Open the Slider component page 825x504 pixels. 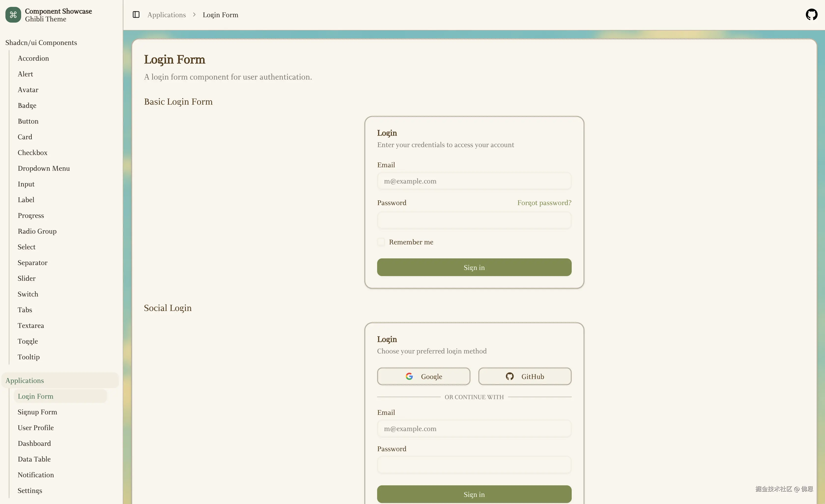27,279
